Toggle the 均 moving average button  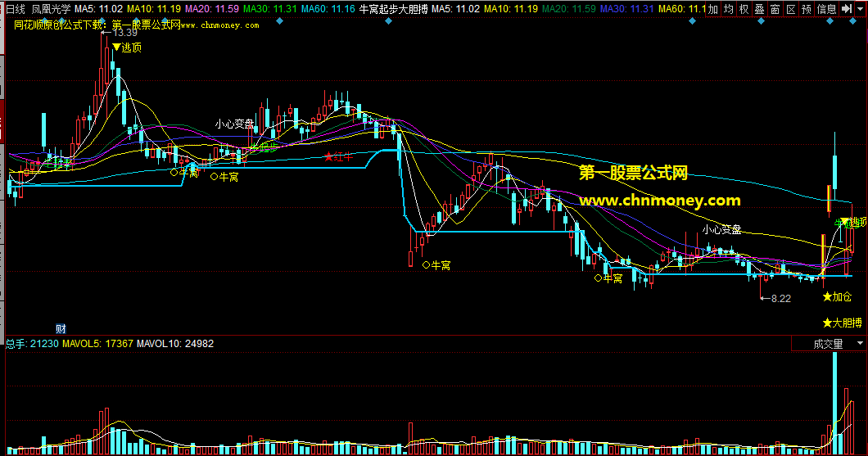(x=729, y=9)
